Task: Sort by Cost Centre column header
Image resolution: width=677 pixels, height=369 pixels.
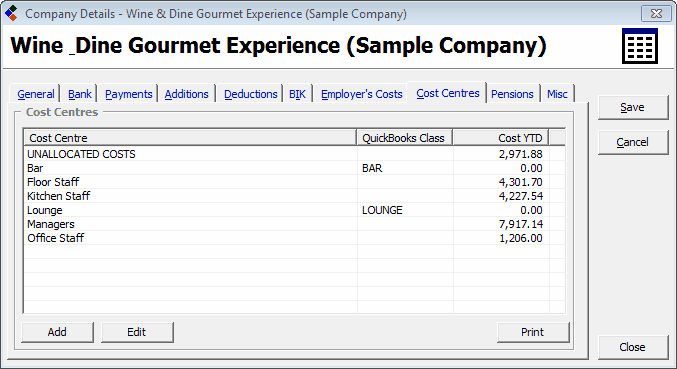Action: coord(190,138)
